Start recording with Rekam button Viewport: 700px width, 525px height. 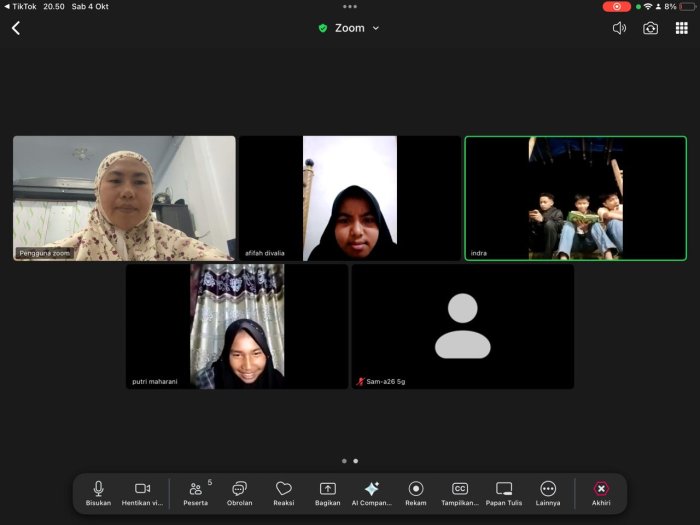click(416, 491)
